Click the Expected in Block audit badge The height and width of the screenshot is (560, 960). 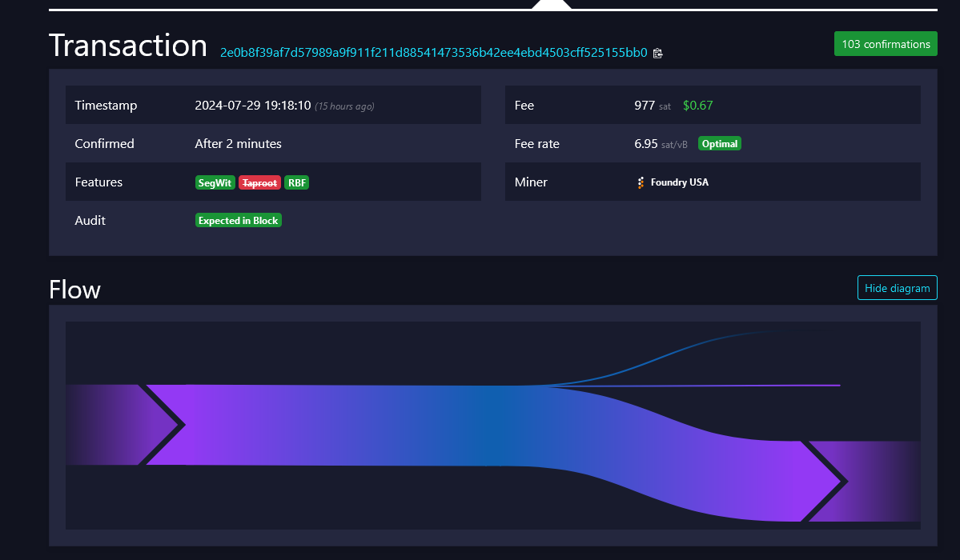(238, 220)
